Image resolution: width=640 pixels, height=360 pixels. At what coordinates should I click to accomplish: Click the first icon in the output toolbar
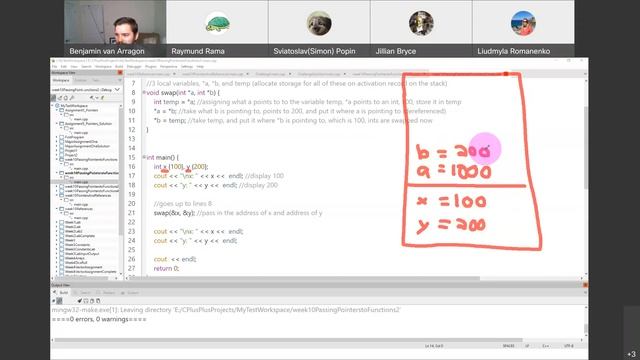53,301
